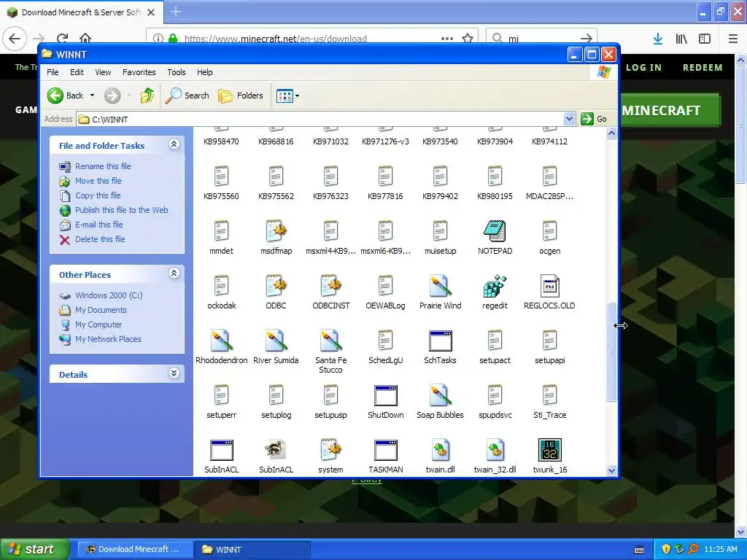Click Rename this file
This screenshot has height=560, width=747.
pos(103,166)
